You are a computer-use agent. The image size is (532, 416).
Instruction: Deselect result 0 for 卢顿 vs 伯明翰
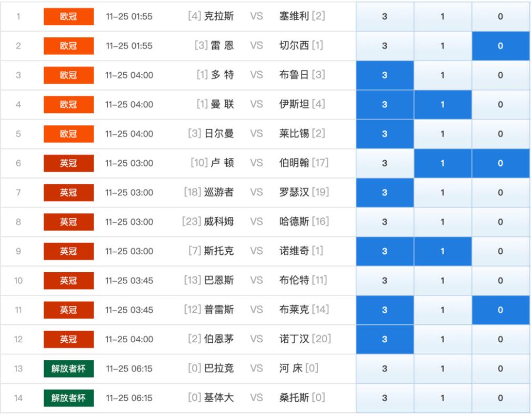(501, 163)
